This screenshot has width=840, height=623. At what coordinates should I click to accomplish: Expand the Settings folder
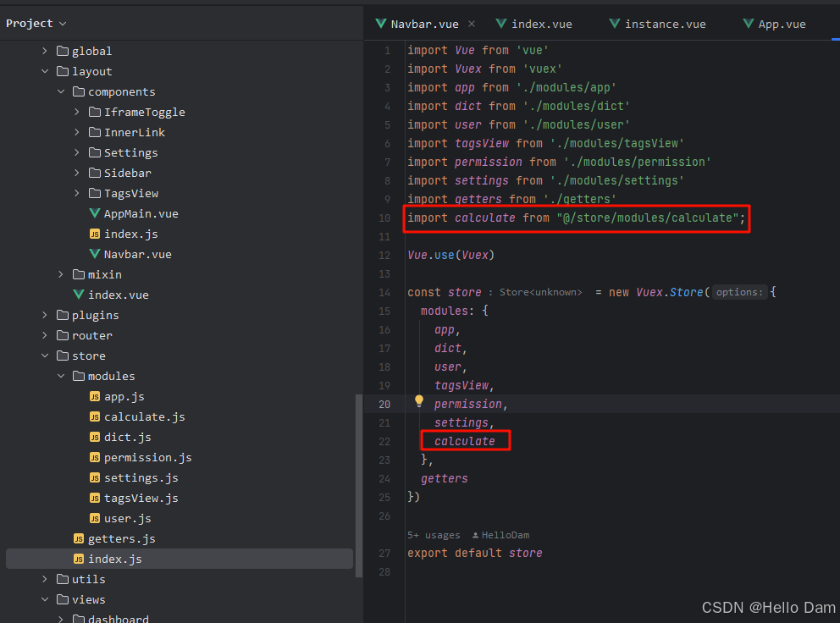point(76,152)
